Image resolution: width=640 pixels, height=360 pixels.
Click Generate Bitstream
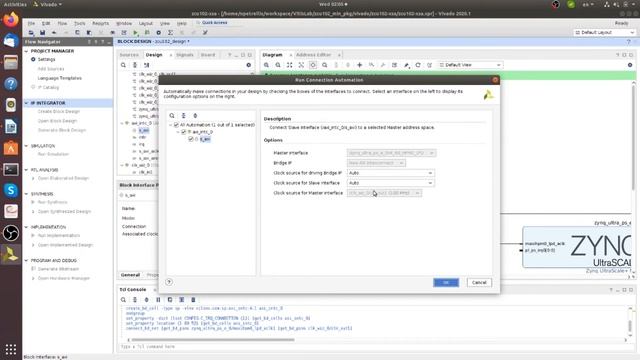[x=58, y=269]
